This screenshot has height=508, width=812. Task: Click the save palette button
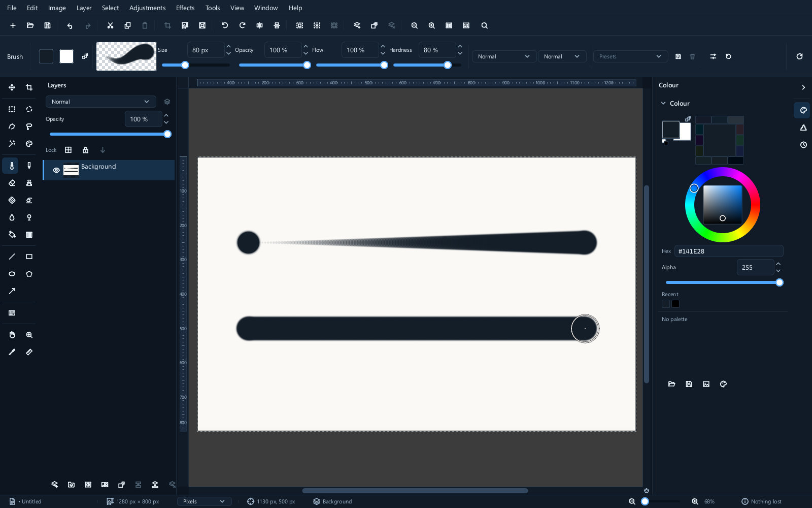689,384
